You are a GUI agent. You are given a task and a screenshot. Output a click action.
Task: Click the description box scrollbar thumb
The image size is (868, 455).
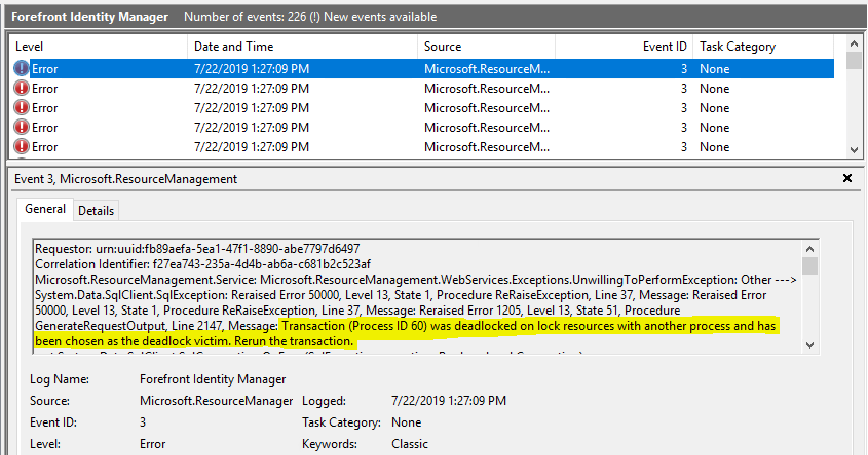pos(809,266)
